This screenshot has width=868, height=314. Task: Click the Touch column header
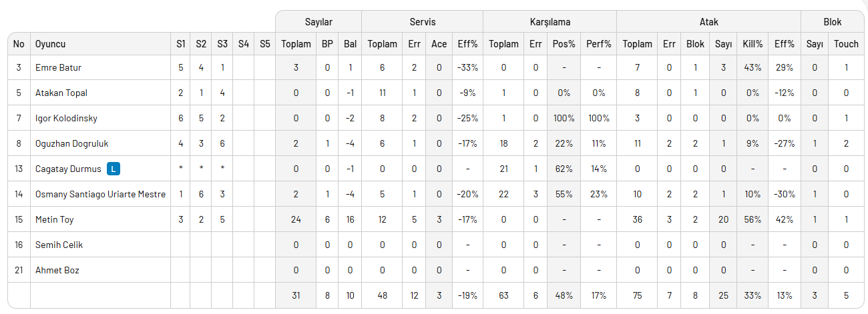coord(846,45)
